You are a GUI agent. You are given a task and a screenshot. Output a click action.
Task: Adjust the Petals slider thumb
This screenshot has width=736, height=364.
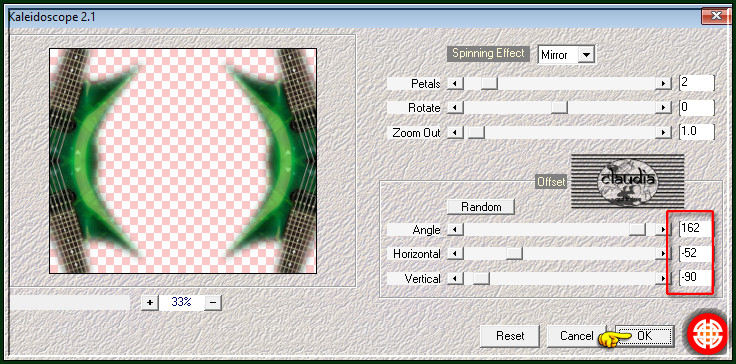pyautogui.click(x=489, y=84)
